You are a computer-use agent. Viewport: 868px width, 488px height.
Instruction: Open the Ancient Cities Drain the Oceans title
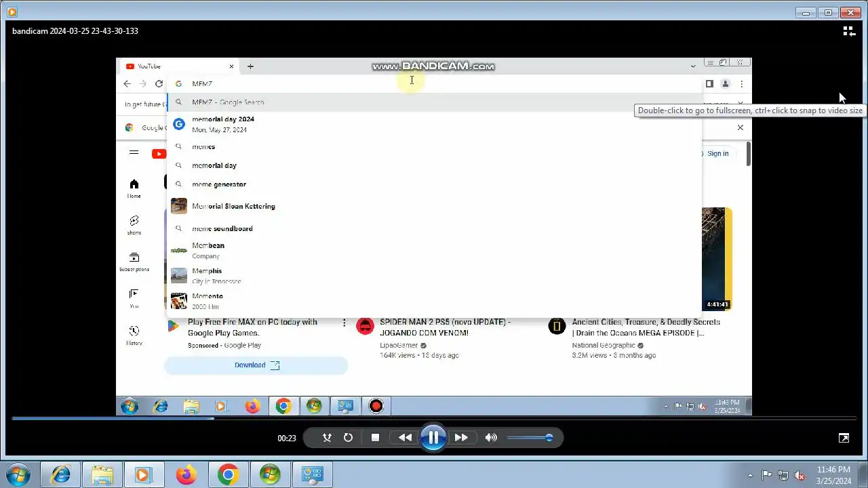(x=646, y=327)
